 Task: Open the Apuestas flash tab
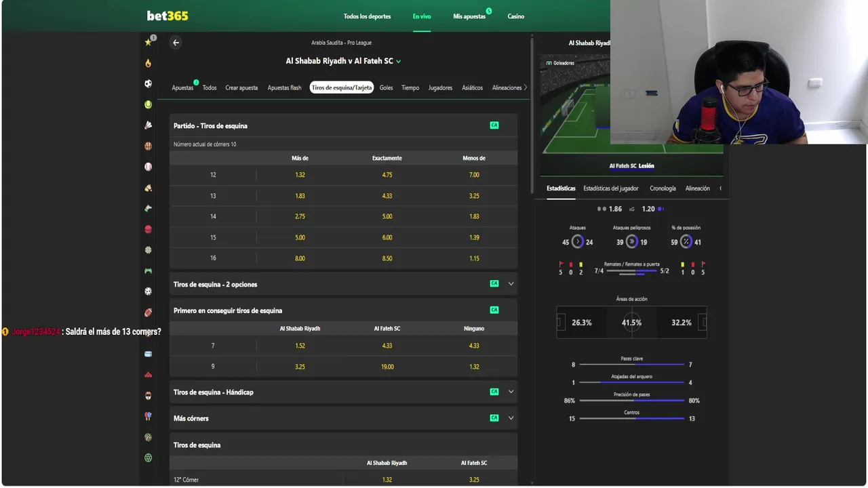point(284,87)
